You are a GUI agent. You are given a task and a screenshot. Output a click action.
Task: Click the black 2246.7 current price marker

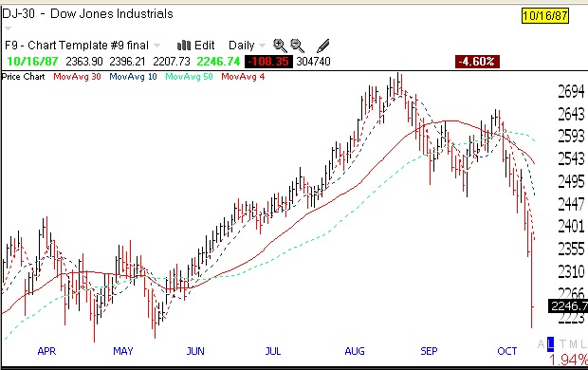click(568, 306)
